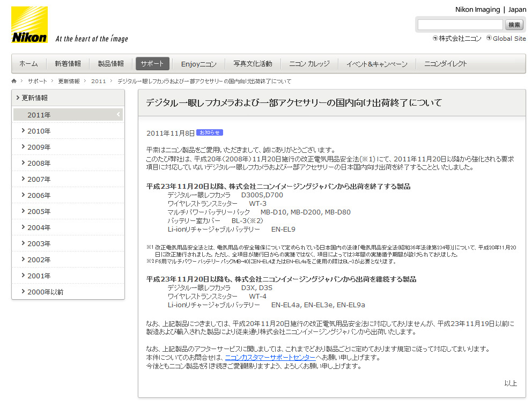Open the ニコン カレッジ menu tab

coord(309,64)
